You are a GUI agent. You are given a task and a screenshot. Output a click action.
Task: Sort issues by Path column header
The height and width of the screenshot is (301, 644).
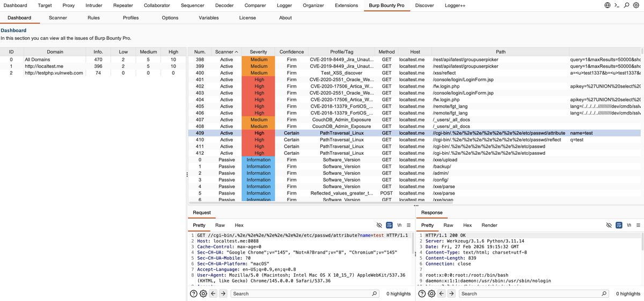point(500,52)
